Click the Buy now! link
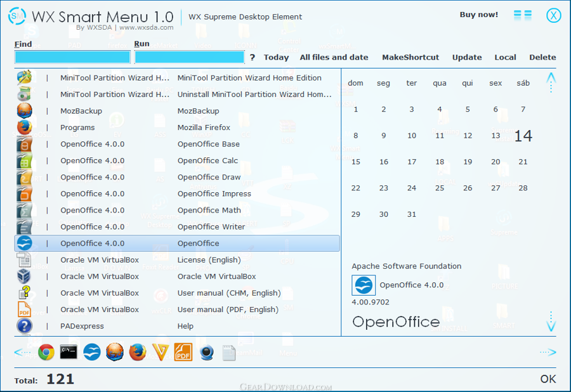This screenshot has height=392, width=571. click(x=479, y=15)
